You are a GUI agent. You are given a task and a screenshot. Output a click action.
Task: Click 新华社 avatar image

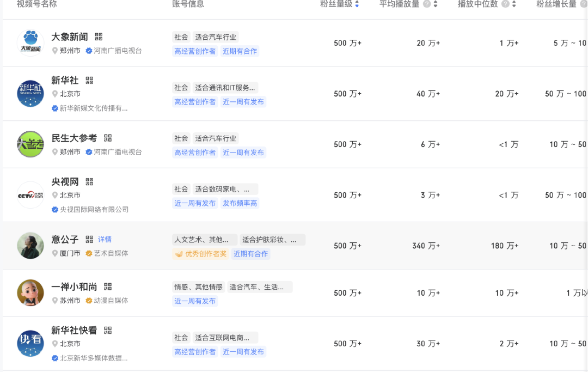point(30,93)
